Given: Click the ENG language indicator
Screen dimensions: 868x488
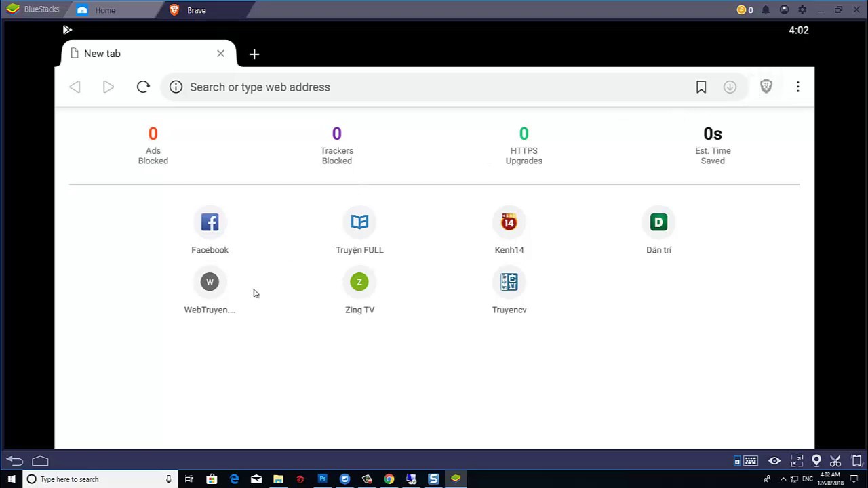Looking at the screenshot, I should tap(807, 479).
